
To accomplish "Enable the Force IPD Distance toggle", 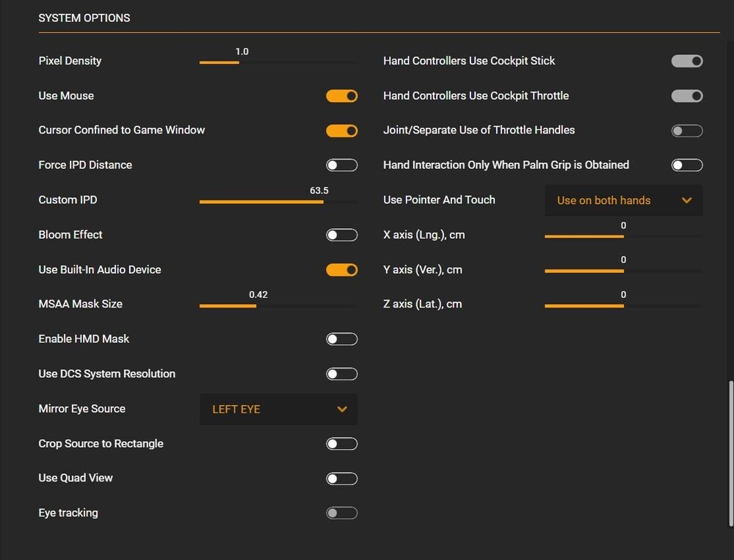I will (x=342, y=165).
